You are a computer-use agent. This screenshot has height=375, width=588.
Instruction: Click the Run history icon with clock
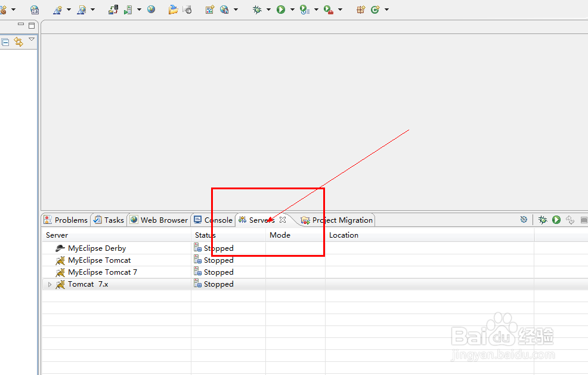(305, 10)
